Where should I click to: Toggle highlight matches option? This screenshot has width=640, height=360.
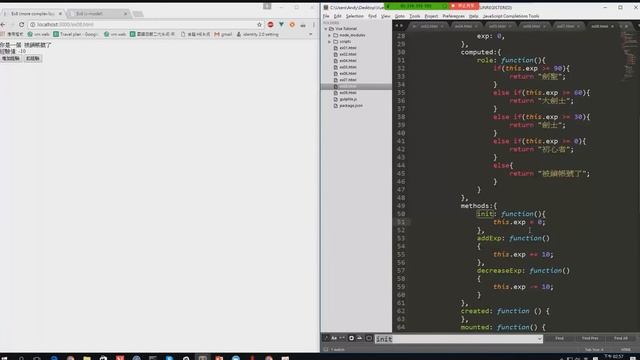[x=369, y=338]
